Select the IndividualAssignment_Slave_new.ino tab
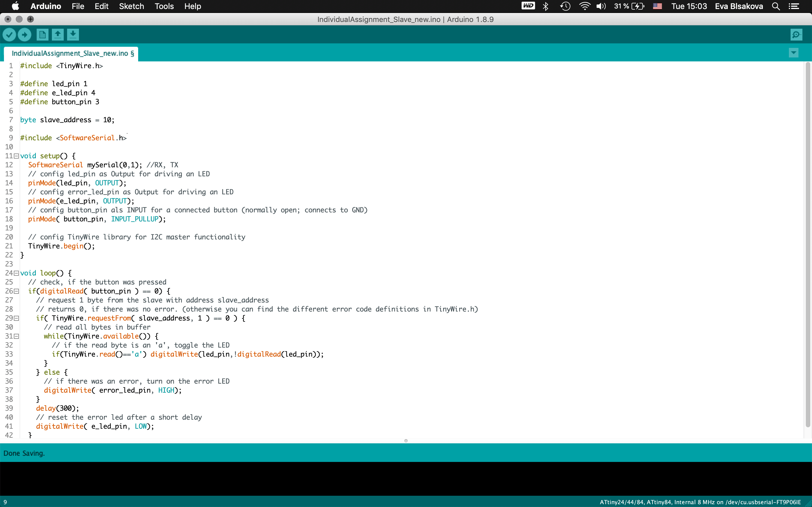Viewport: 812px width, 507px height. 72,53
